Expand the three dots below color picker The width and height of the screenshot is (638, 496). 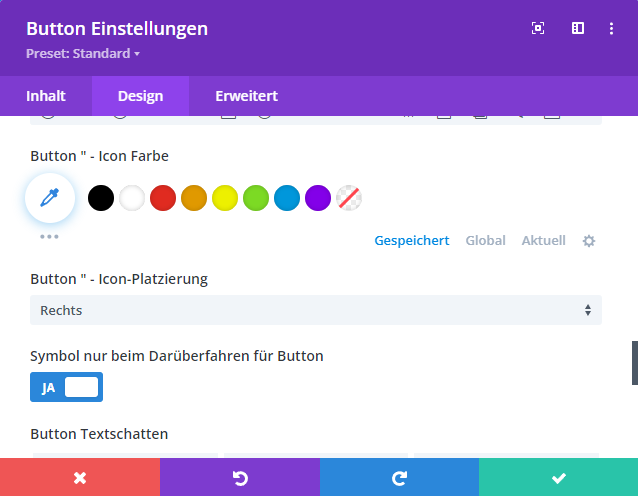[x=49, y=237]
